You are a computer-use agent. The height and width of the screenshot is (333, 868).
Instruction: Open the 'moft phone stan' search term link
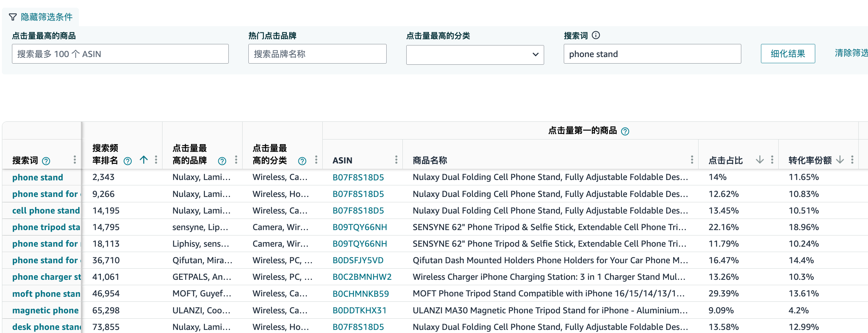pos(46,294)
